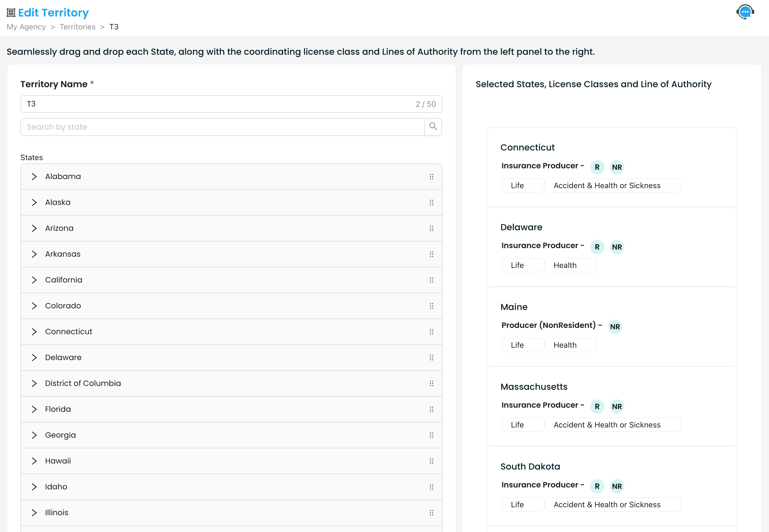Expand the Colorado state row
Image resolution: width=769 pixels, height=532 pixels.
[34, 306]
